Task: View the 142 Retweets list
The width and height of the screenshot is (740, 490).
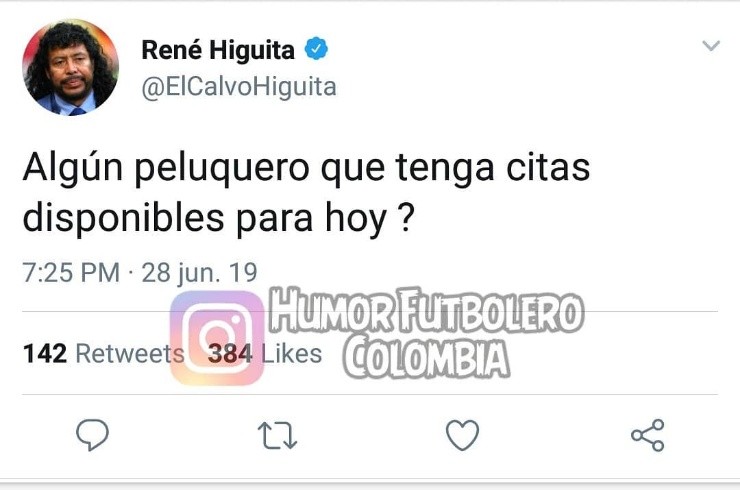Action: [x=103, y=353]
